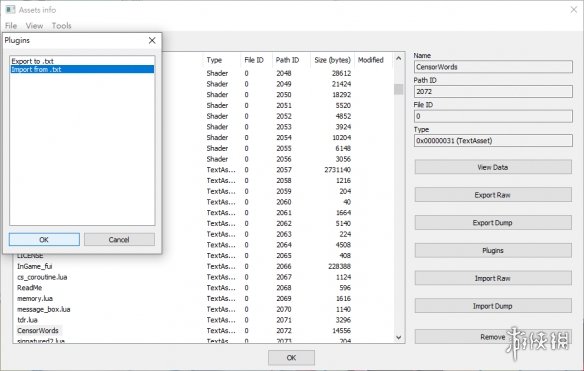Focus the Name field containing CensorWords
Screen dimensions: 584x371
(x=493, y=67)
